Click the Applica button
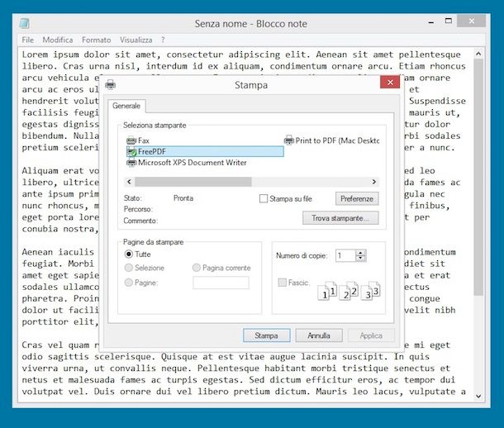This screenshot has height=428, width=504. click(x=371, y=335)
